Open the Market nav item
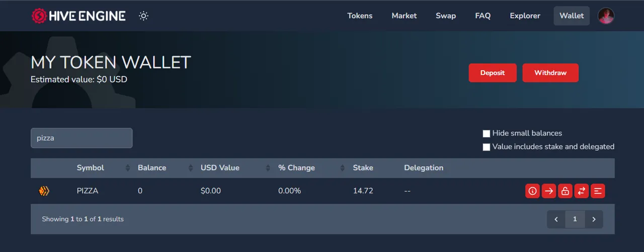The height and width of the screenshot is (252, 644). (404, 16)
